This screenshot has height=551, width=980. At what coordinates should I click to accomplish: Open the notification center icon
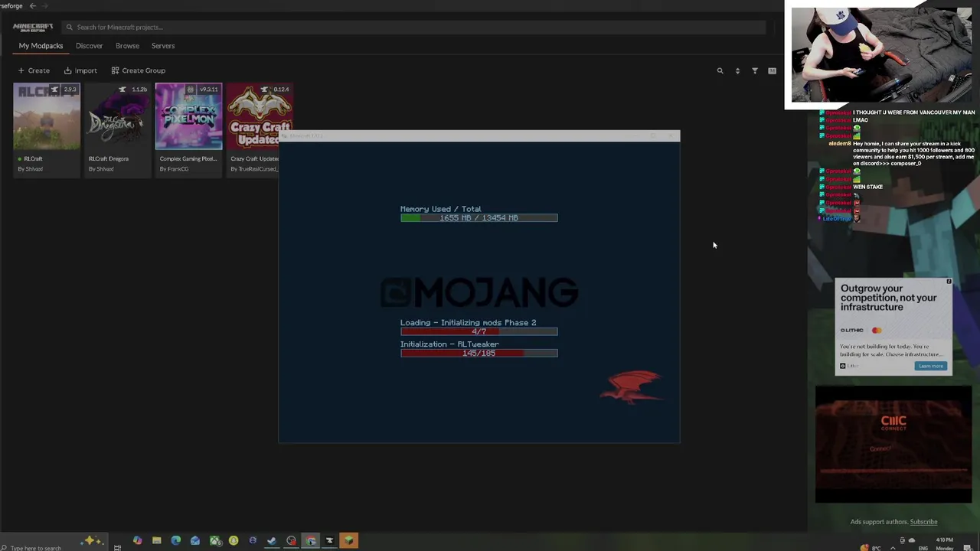[969, 547]
